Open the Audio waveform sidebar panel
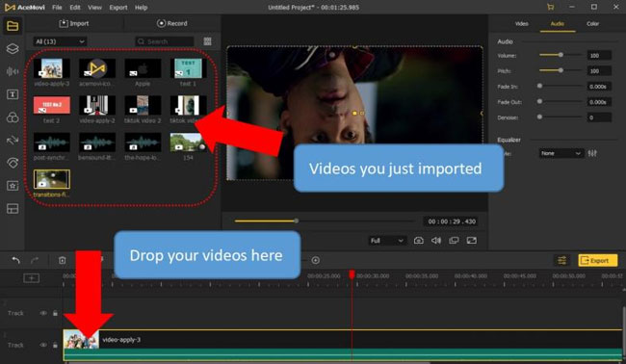626x364 pixels. point(13,71)
